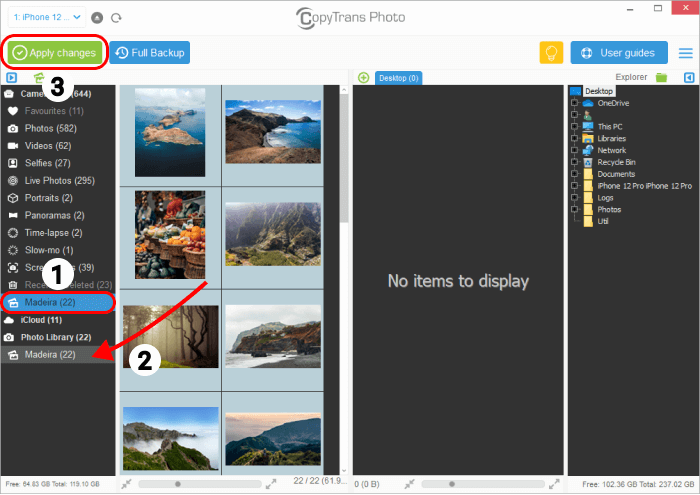The height and width of the screenshot is (495, 700).
Task: Click the refresh device icon
Action: tap(116, 18)
